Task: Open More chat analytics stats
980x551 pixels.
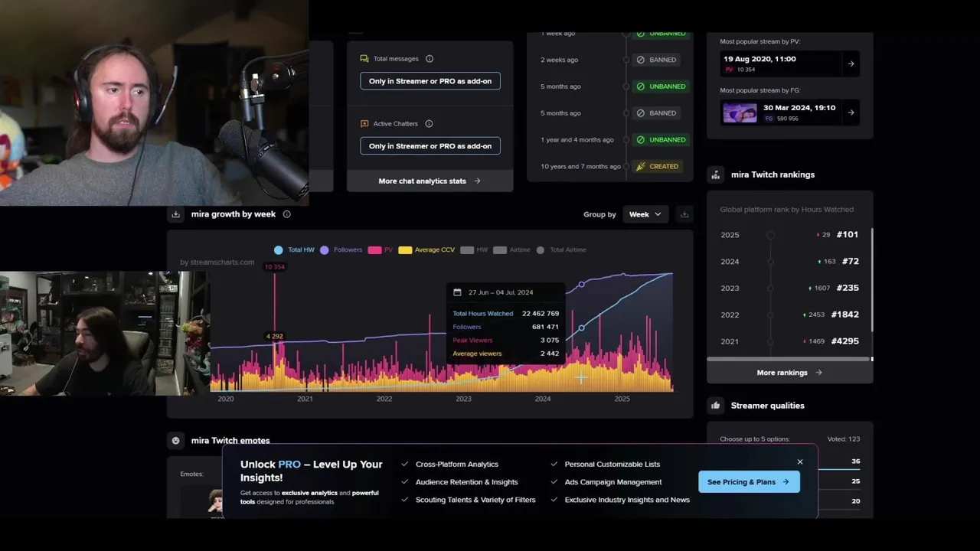Action: (430, 181)
